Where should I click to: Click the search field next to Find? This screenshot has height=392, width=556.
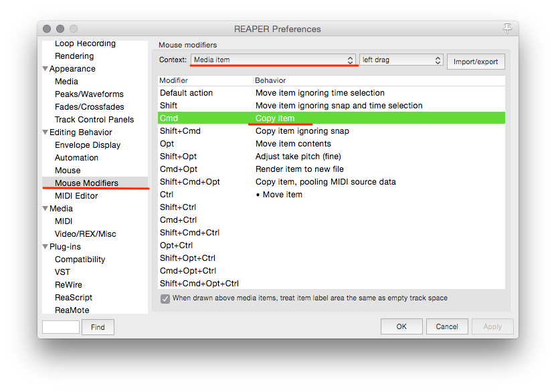click(61, 327)
